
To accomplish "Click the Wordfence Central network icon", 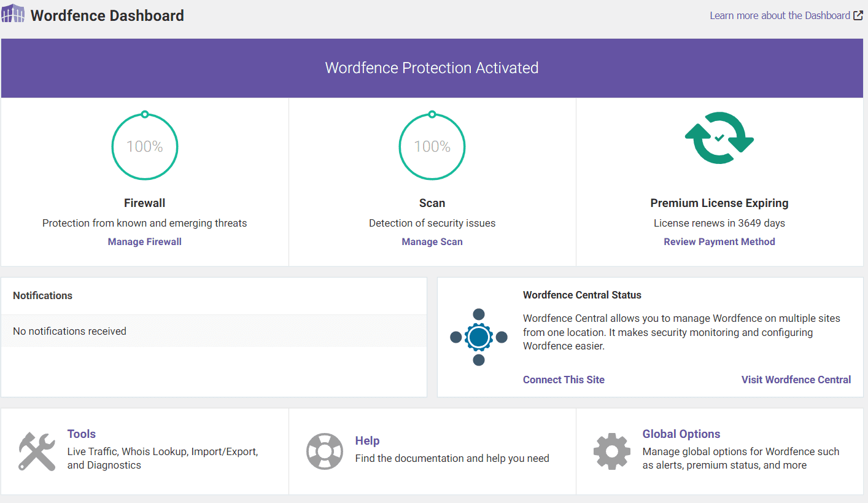I will point(479,337).
